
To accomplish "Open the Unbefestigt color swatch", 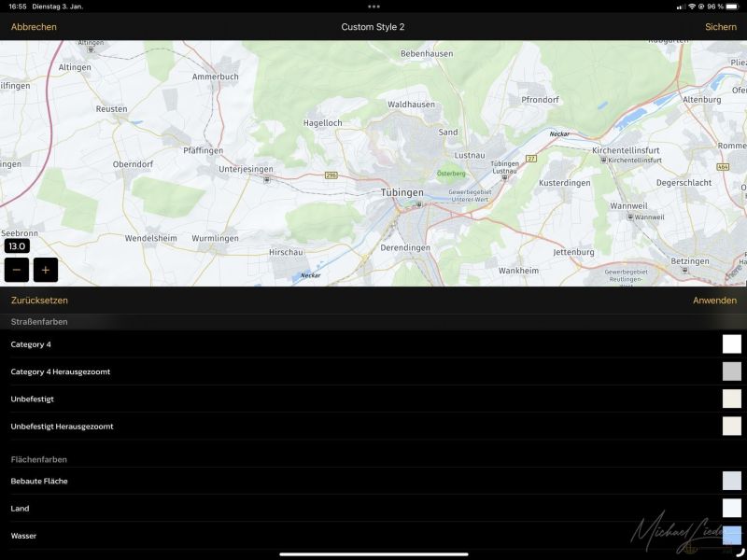I will pos(731,399).
